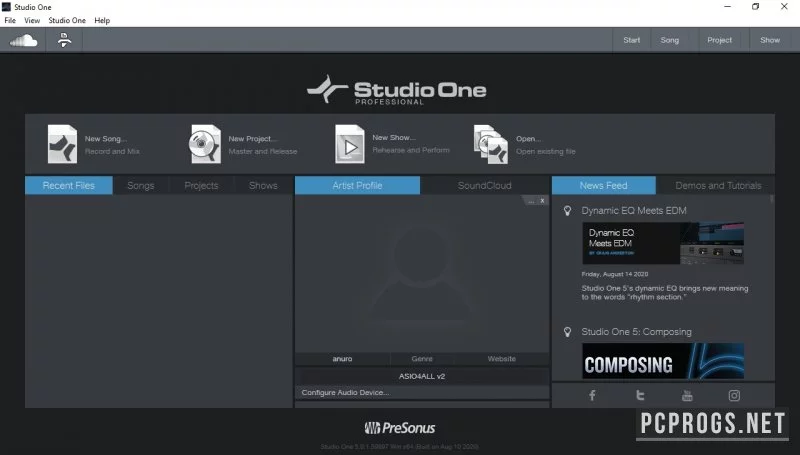Open the View menu
This screenshot has width=800, height=455.
[32, 20]
